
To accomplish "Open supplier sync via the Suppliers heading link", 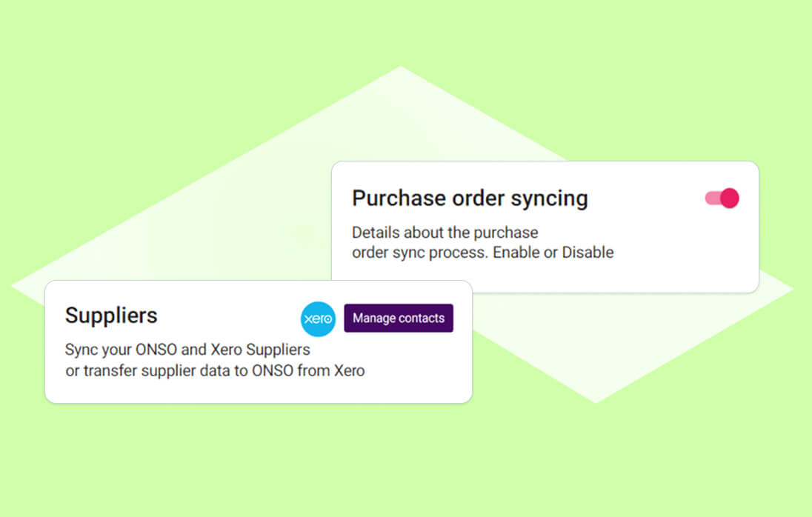I will tap(111, 316).
